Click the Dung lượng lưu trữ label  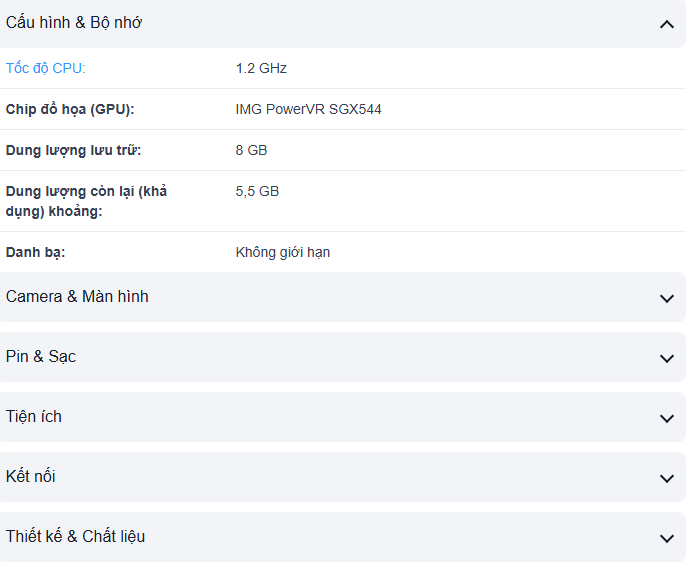[x=74, y=150]
